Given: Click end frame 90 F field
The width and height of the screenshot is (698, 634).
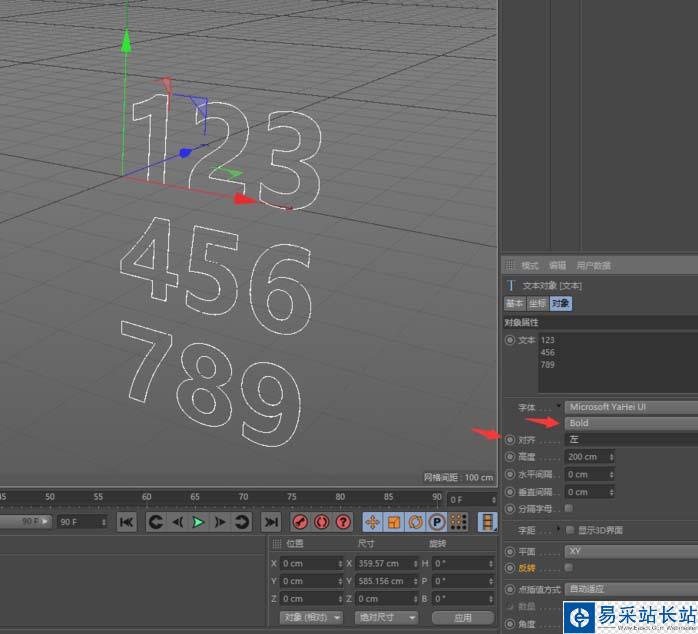Looking at the screenshot, I should pyautogui.click(x=78, y=522).
